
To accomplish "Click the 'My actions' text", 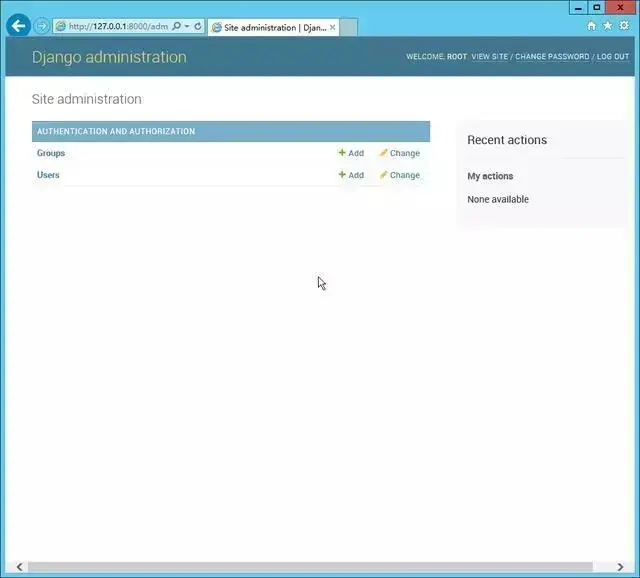I will pos(490,176).
